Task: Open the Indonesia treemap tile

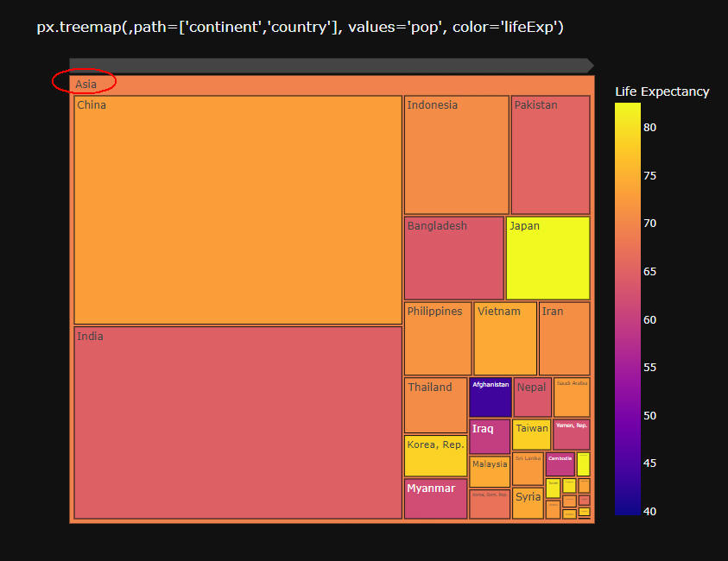Action: click(x=456, y=155)
